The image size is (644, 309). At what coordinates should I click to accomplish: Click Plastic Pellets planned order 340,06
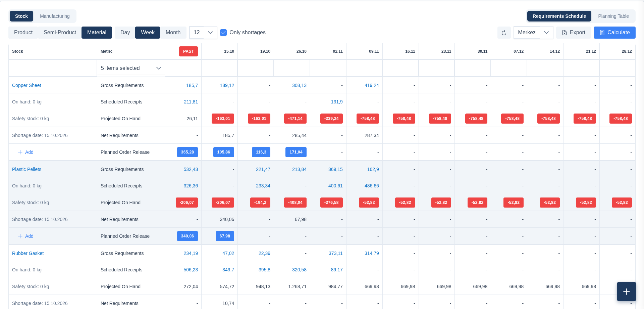(x=187, y=236)
